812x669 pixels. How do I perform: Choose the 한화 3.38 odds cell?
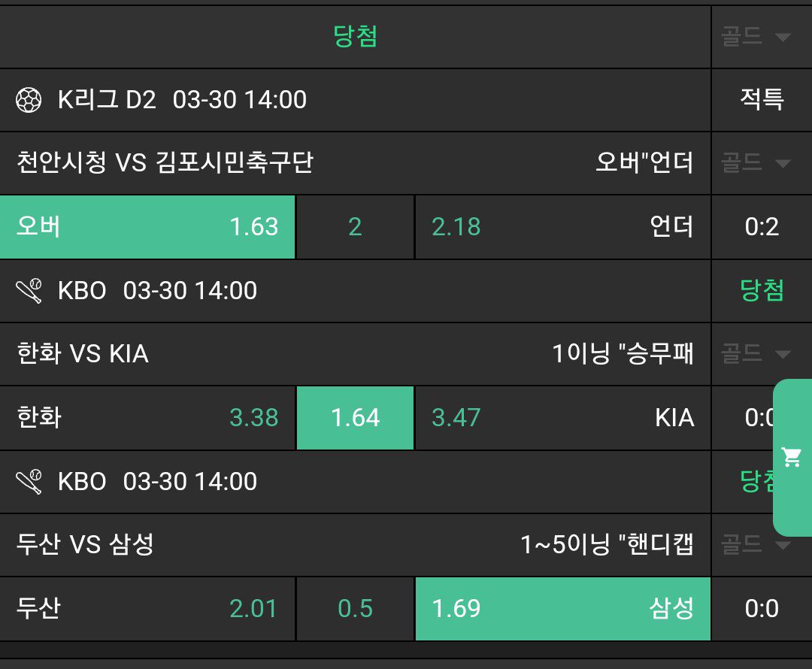pyautogui.click(x=147, y=418)
